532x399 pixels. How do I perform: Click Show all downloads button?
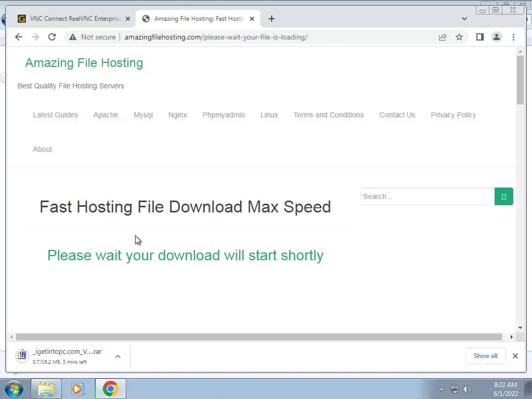pyautogui.click(x=486, y=355)
